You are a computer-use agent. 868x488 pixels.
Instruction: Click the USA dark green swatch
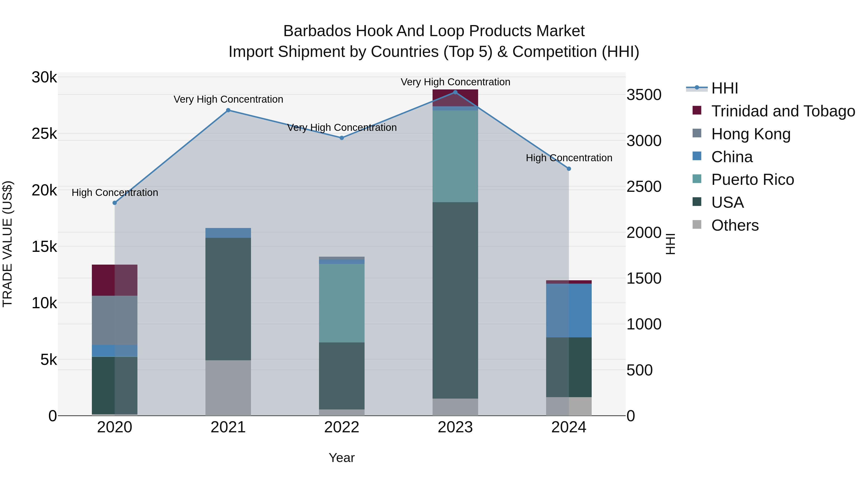click(697, 202)
